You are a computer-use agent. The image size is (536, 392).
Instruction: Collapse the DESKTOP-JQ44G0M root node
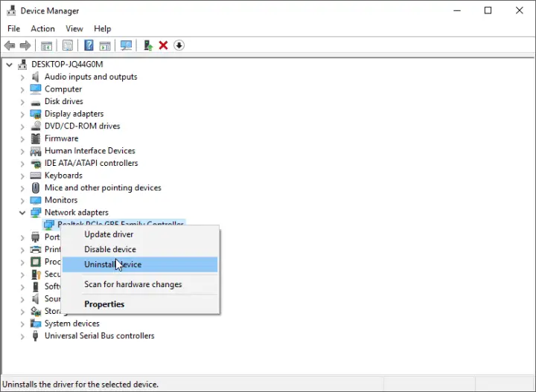[9, 65]
